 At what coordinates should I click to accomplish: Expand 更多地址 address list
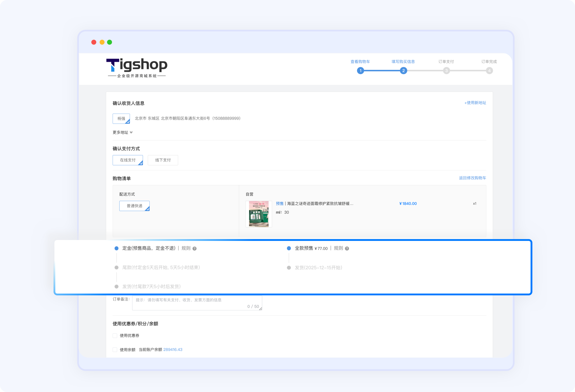coord(122,132)
